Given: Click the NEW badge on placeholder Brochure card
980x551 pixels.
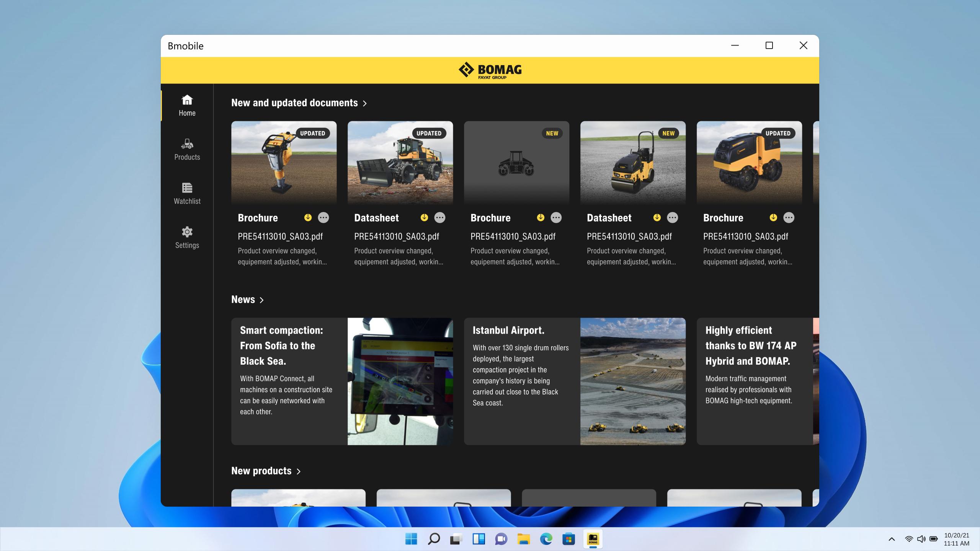Looking at the screenshot, I should click(x=552, y=133).
